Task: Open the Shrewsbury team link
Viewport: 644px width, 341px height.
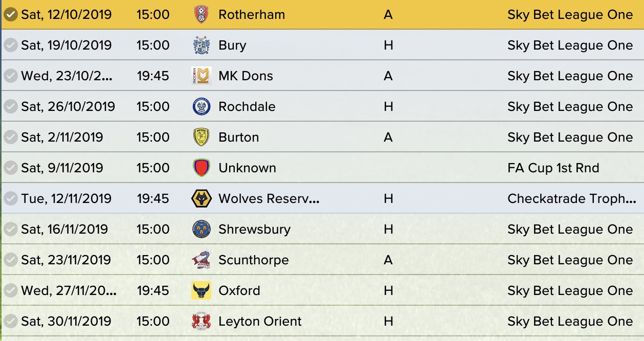Action: (x=254, y=229)
